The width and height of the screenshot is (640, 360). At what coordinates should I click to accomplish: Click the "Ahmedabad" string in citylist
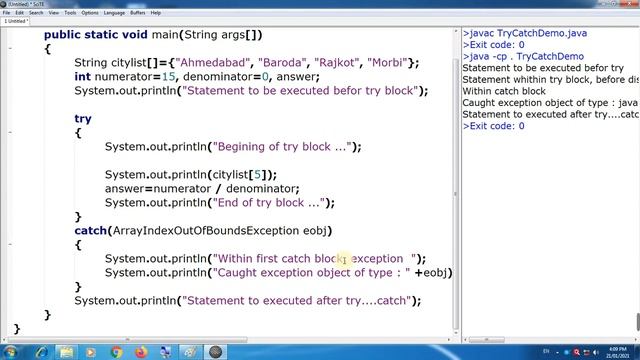pos(213,63)
